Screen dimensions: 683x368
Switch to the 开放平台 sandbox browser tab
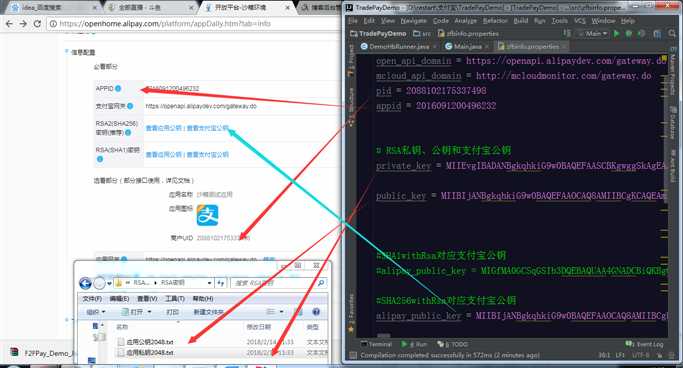(x=247, y=7)
